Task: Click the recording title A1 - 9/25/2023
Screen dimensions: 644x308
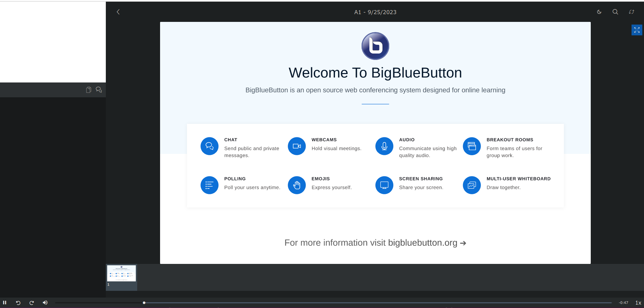Action: [x=375, y=12]
